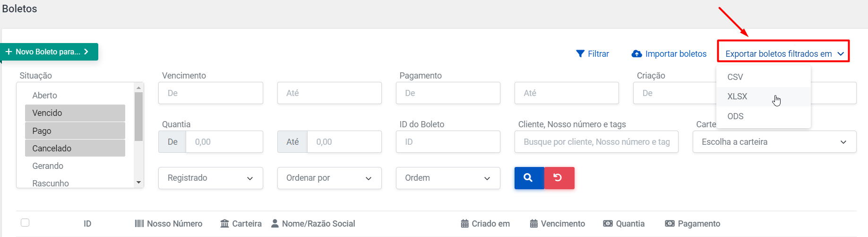Open the Registrado dropdown

(211, 178)
